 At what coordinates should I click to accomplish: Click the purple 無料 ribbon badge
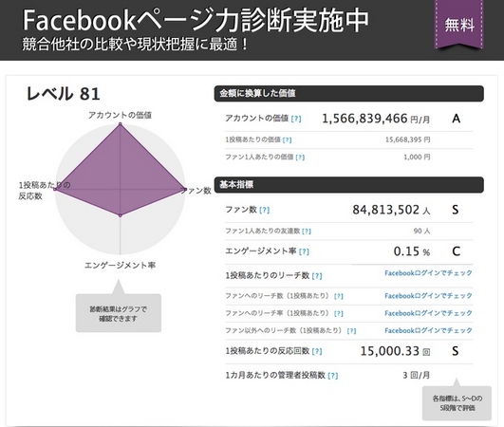pos(459,25)
